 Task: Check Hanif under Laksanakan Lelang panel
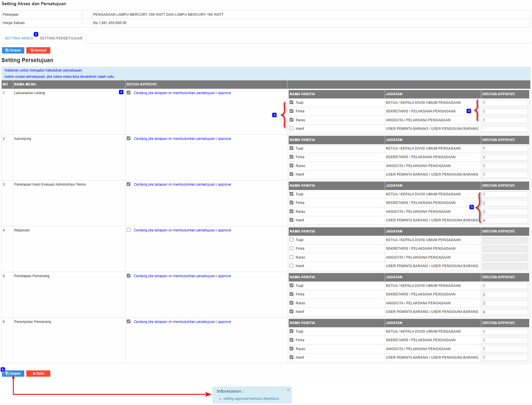292,128
